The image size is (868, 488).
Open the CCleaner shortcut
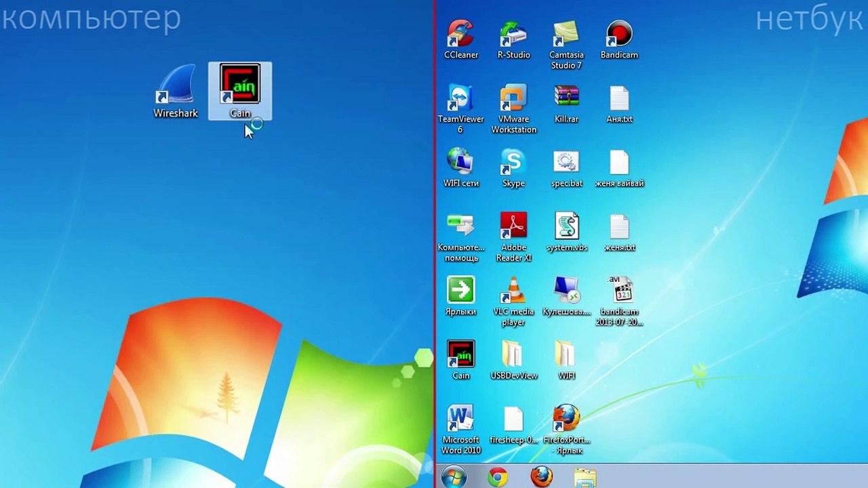pos(461,40)
